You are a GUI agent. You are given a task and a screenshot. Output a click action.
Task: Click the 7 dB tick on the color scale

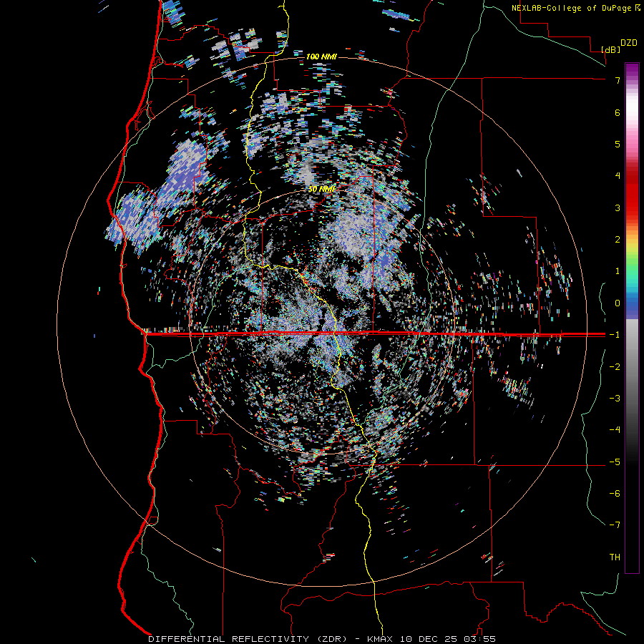click(x=618, y=80)
